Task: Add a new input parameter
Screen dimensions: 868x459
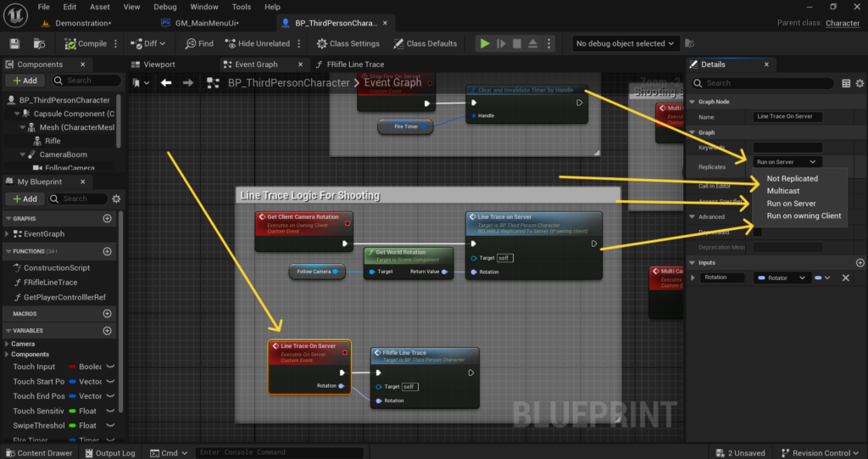Action: 860,263
